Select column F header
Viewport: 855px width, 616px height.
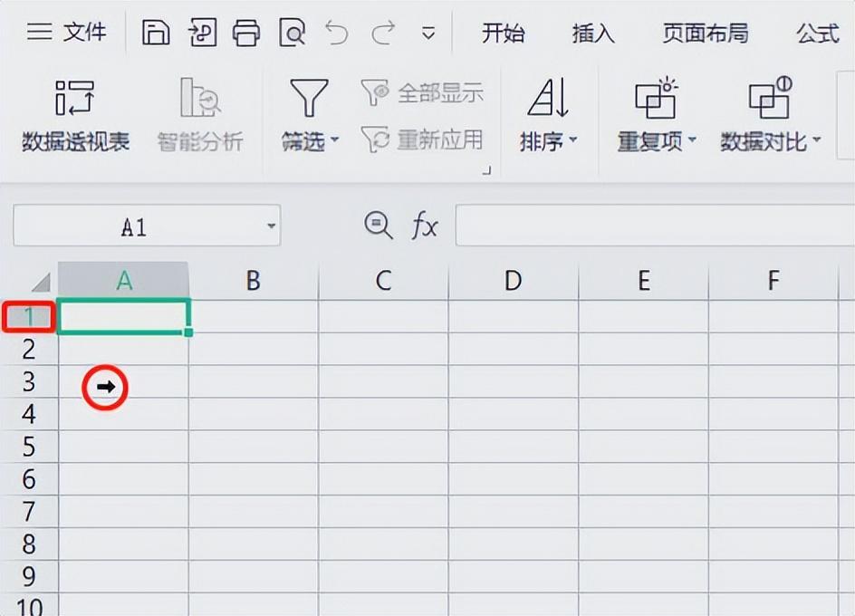click(773, 281)
